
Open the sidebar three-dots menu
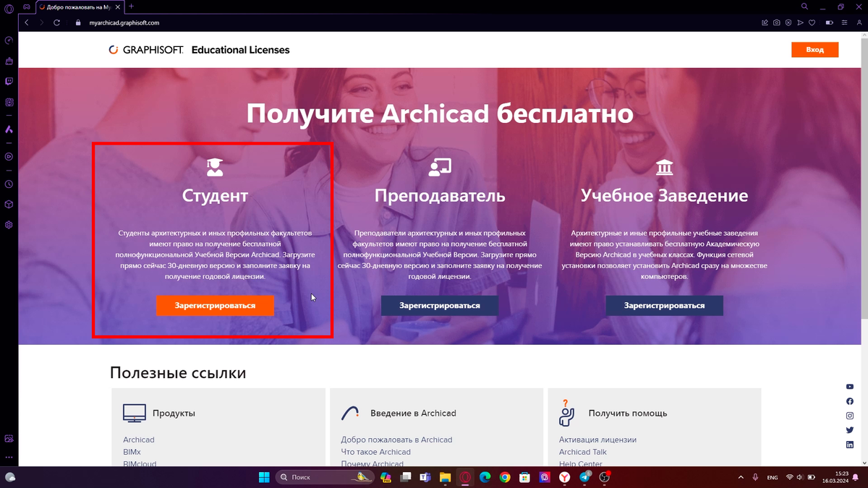click(9, 458)
